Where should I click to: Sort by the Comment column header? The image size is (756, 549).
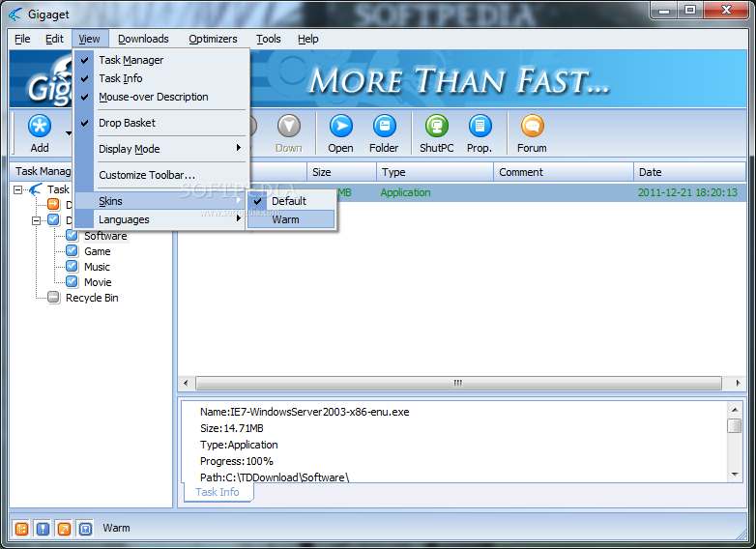pos(564,172)
